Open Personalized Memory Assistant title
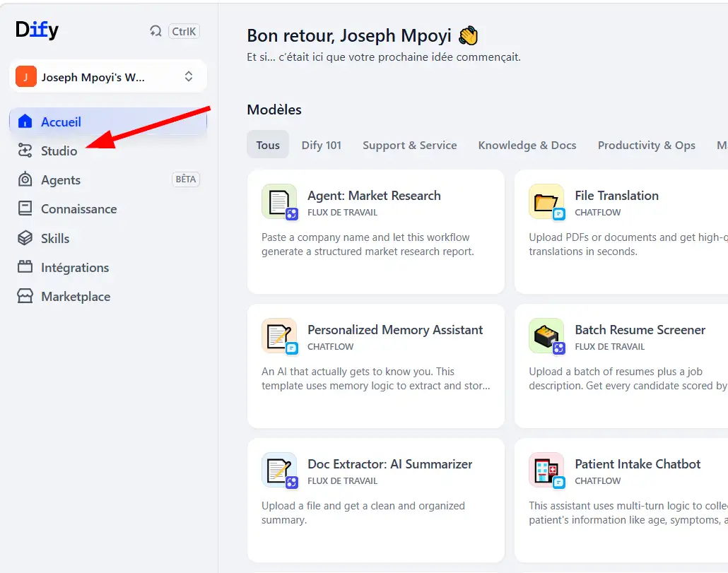 point(395,329)
